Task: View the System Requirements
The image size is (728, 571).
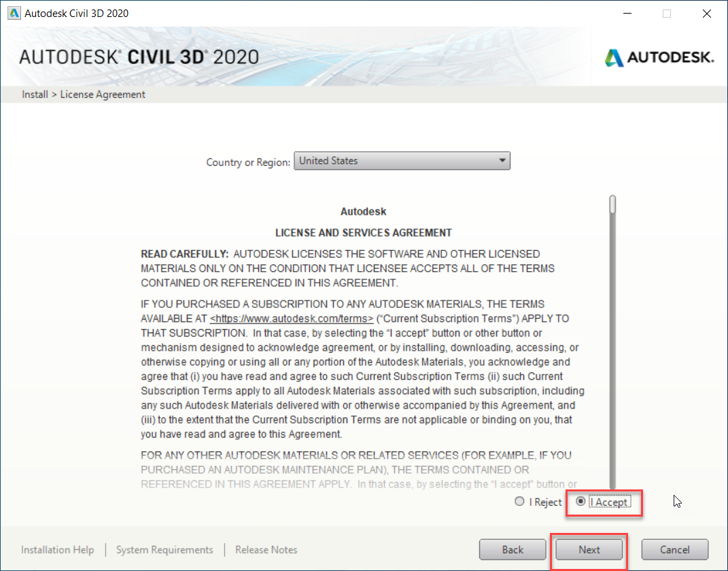Action: tap(164, 549)
